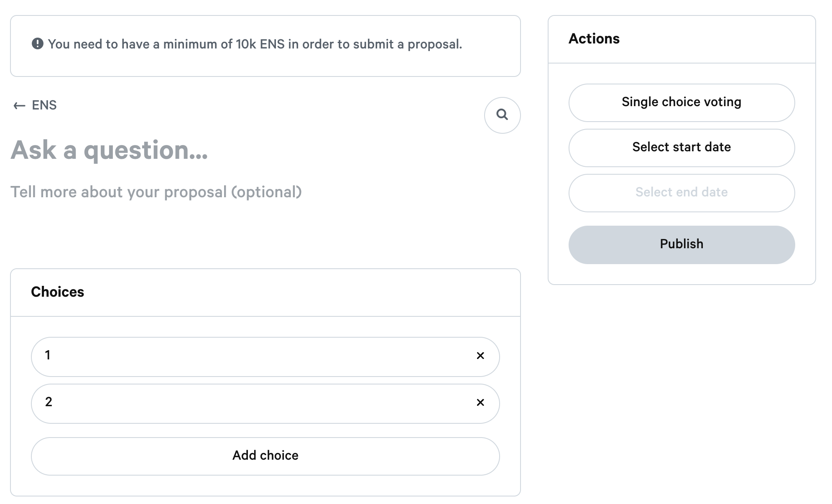832x504 pixels.
Task: Click the Actions panel heading
Action: click(594, 38)
